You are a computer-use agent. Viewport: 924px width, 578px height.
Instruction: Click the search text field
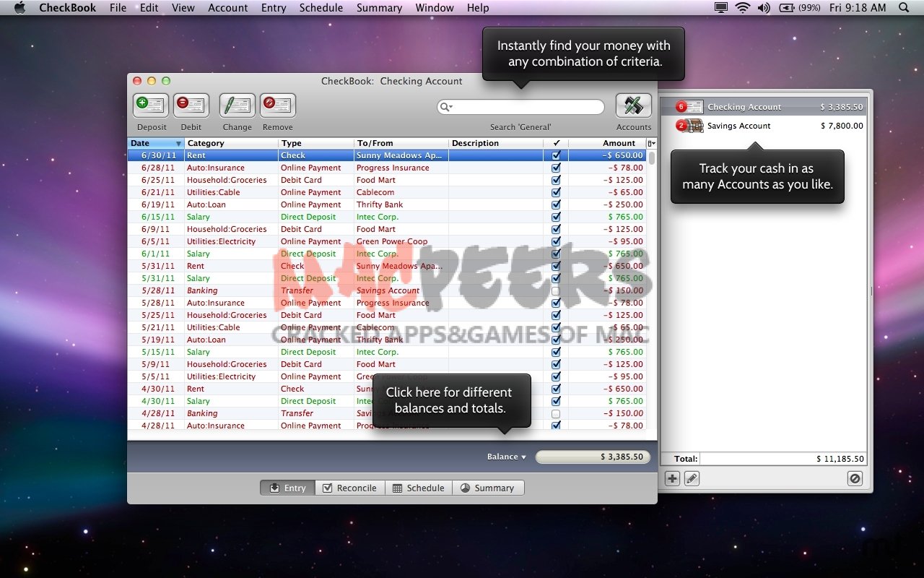click(x=527, y=107)
